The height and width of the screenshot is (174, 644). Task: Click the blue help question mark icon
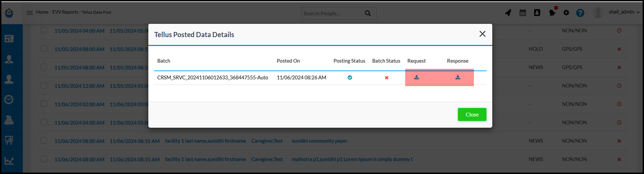(580, 13)
